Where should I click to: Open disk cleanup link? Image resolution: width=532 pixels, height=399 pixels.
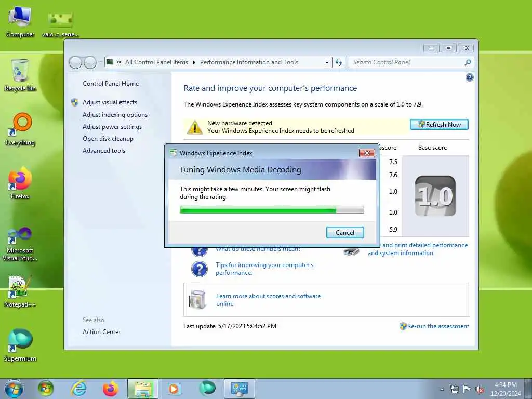point(108,138)
